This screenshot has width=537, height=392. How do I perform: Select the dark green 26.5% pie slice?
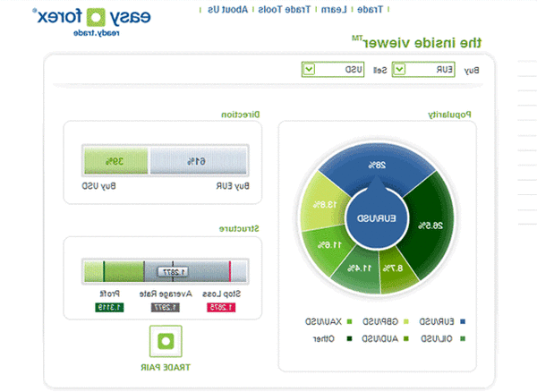[430, 226]
